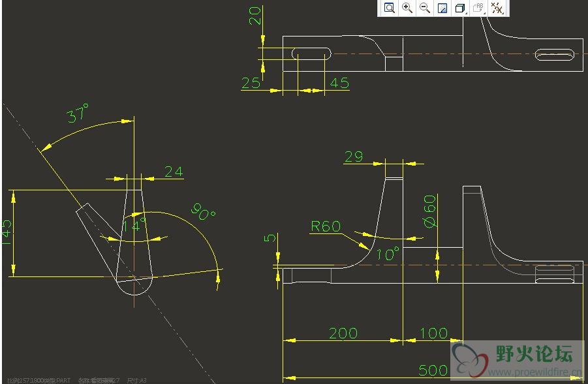Select the 29 width dimension
Screen dimensions: 588x384
pyautogui.click(x=354, y=156)
